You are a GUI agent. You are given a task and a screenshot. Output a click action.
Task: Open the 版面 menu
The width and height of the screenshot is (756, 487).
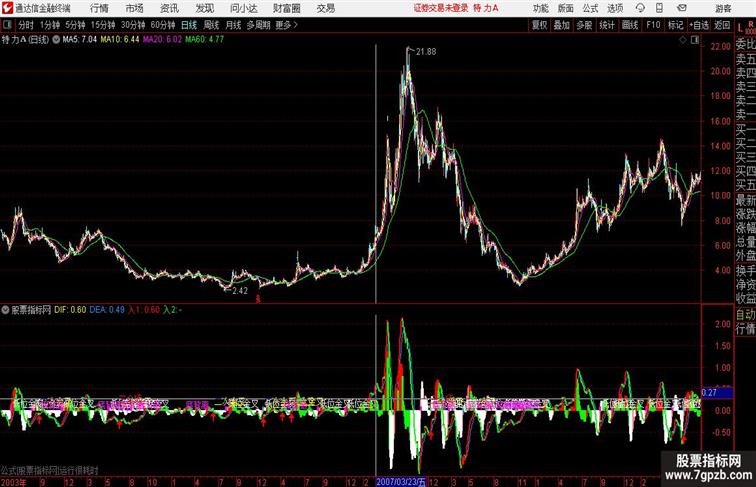[566, 8]
